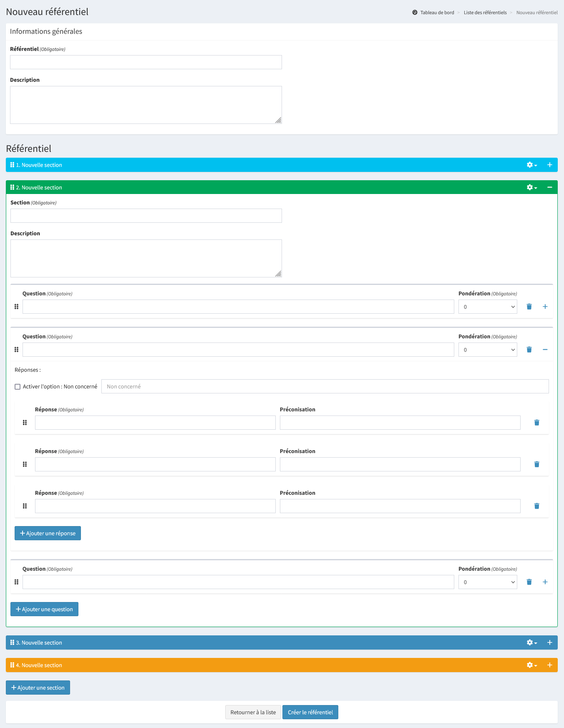
Task: Collapse section 2 using the minus icon
Action: tap(549, 187)
